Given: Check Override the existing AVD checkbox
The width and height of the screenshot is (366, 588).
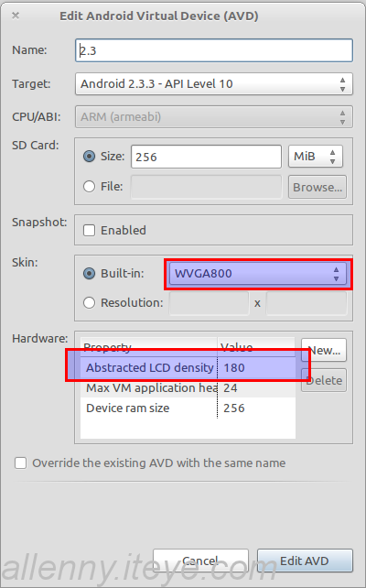Looking at the screenshot, I should [21, 463].
